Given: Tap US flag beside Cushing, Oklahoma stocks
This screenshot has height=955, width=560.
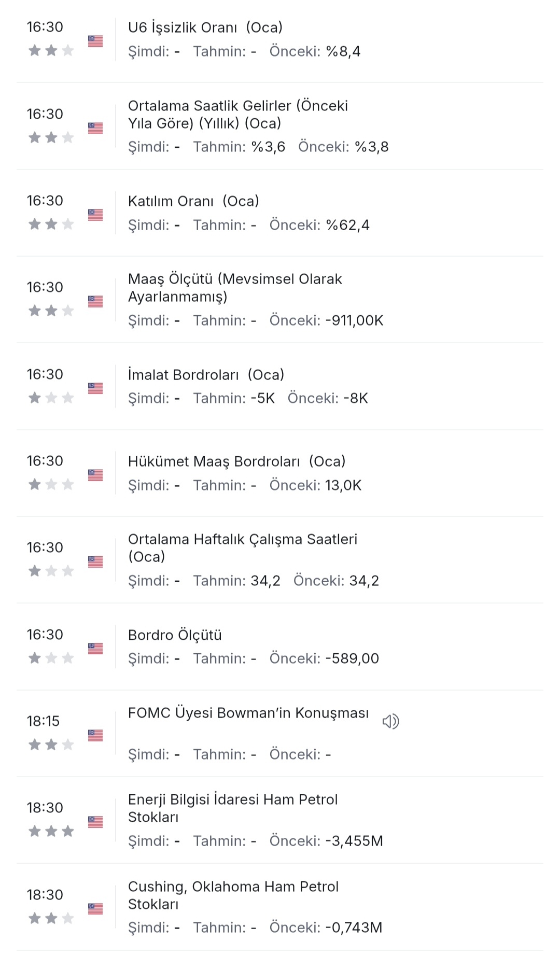Looking at the screenshot, I should pos(95,909).
